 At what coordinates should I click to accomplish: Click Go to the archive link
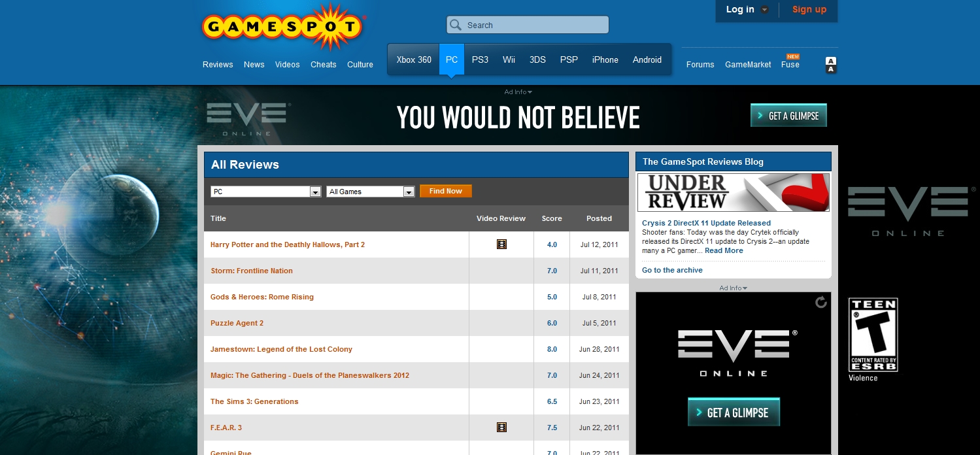pyautogui.click(x=672, y=270)
